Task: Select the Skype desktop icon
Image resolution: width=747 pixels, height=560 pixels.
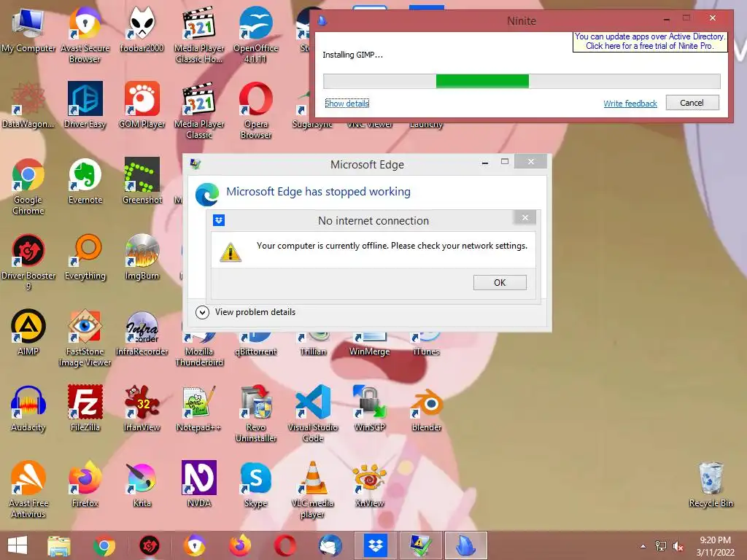Action: (x=256, y=484)
